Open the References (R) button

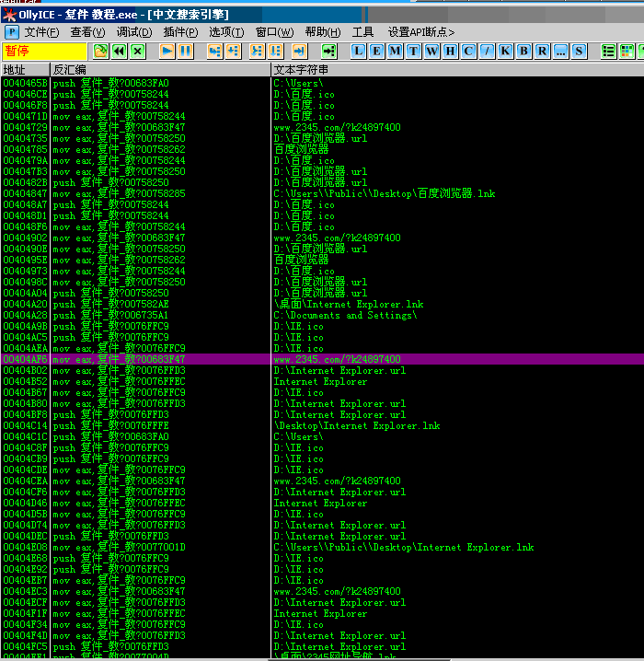(543, 52)
